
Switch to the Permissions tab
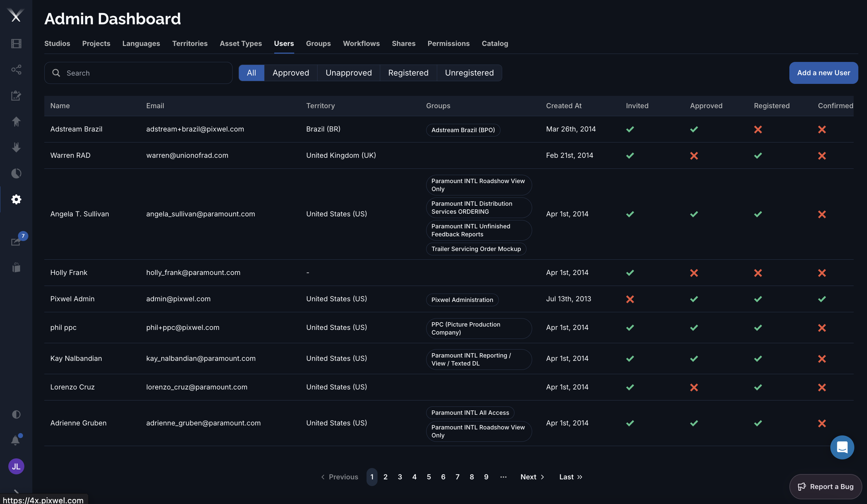pyautogui.click(x=448, y=43)
